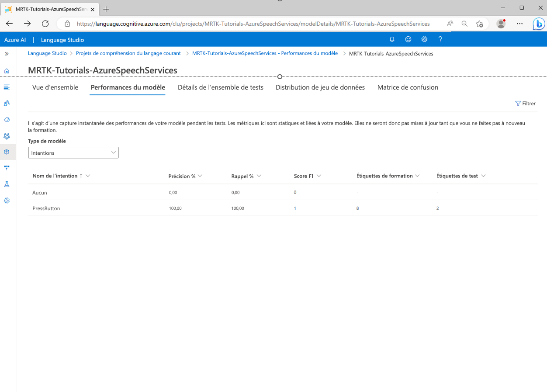Open Score F1 column chevron menu
Image resolution: width=547 pixels, height=392 pixels.
319,176
